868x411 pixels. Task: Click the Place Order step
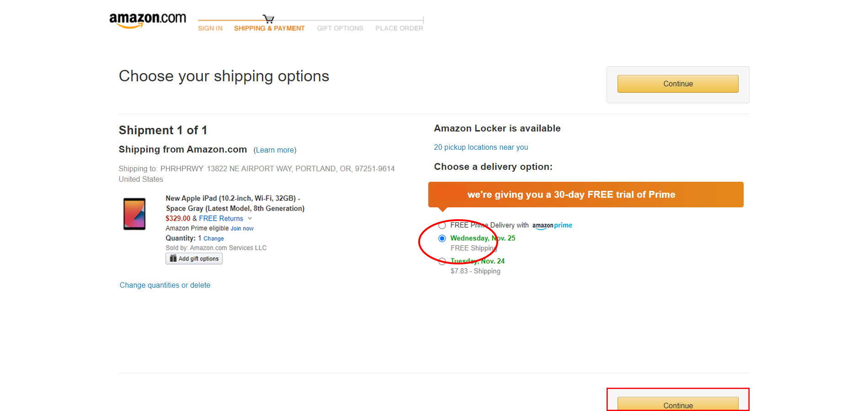399,28
